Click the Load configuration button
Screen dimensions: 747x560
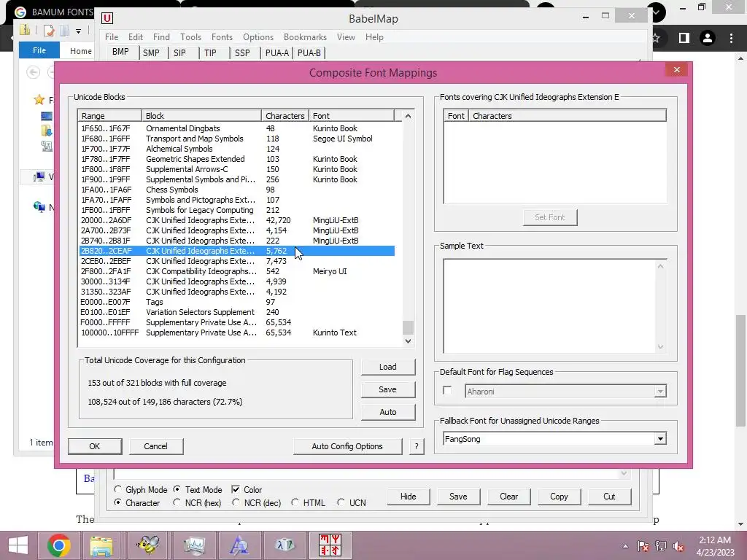coord(388,367)
